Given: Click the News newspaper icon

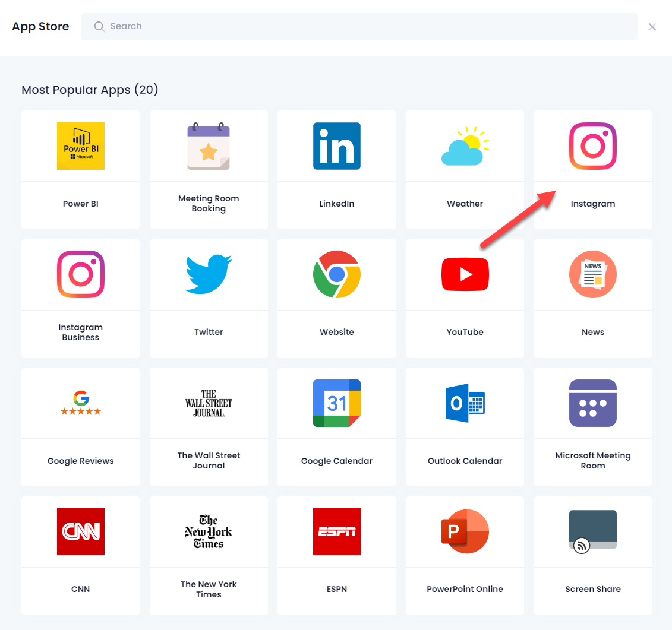Looking at the screenshot, I should click(593, 274).
